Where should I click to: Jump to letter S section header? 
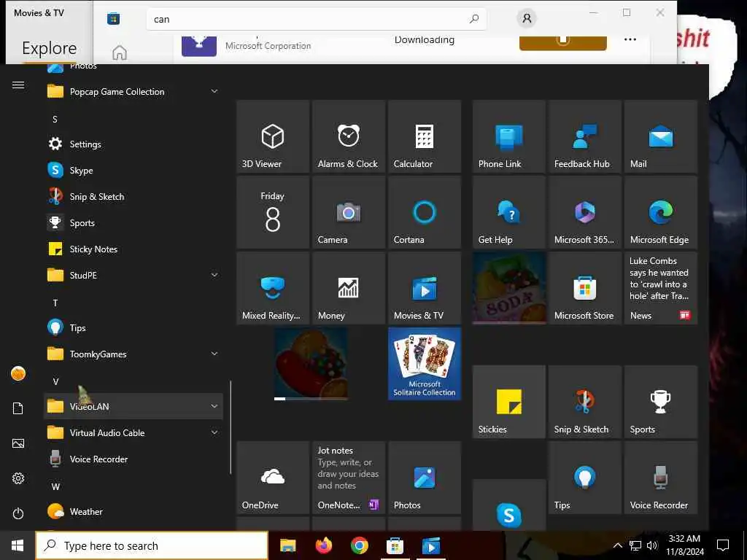click(55, 119)
